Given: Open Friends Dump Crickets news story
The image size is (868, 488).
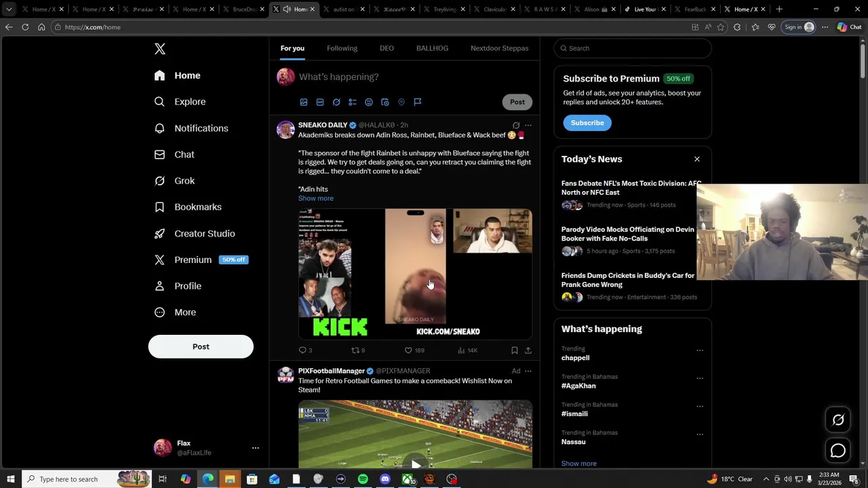Looking at the screenshot, I should tap(628, 280).
